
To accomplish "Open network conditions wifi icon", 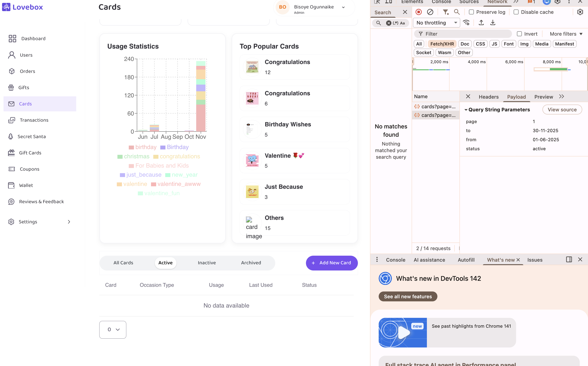I will [466, 23].
